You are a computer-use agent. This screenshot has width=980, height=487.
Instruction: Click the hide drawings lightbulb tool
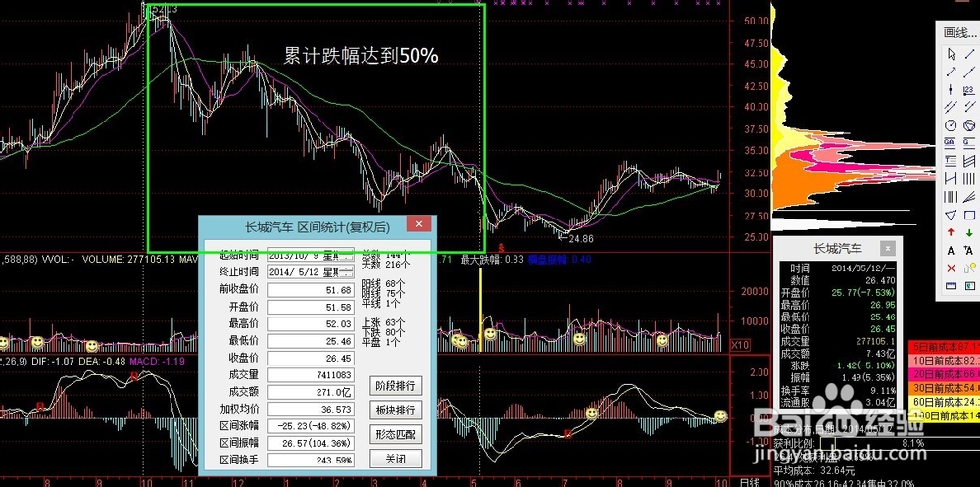point(969,268)
